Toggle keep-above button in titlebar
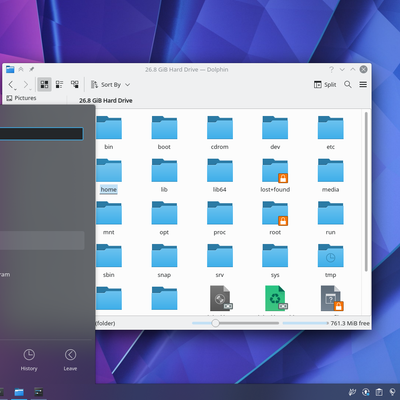This screenshot has width=400, height=400. click(21, 69)
